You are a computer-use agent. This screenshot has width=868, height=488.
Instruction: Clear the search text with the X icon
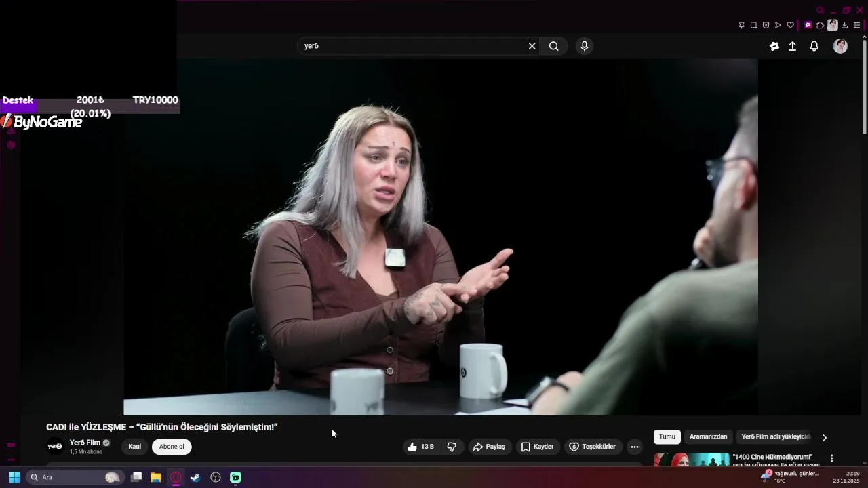pyautogui.click(x=532, y=46)
